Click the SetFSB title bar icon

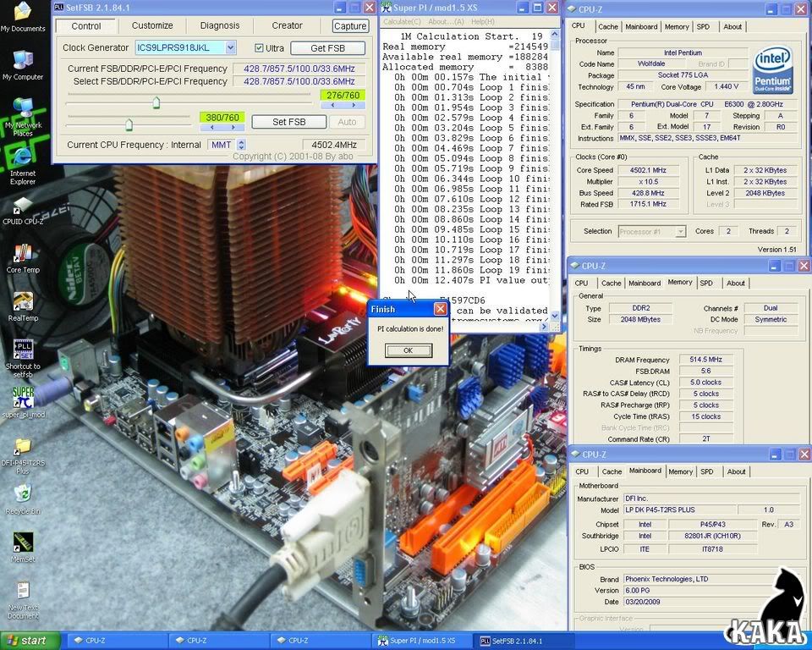58,8
